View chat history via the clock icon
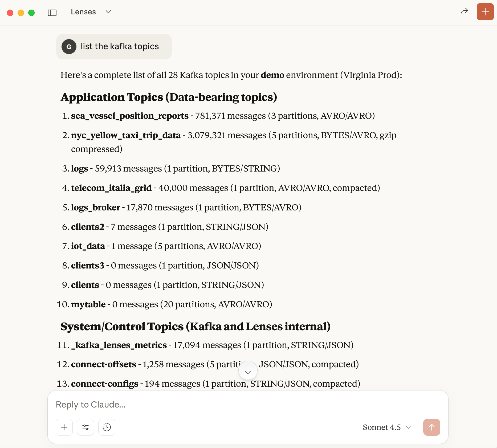Viewport: 497px width, 448px height. [x=107, y=427]
